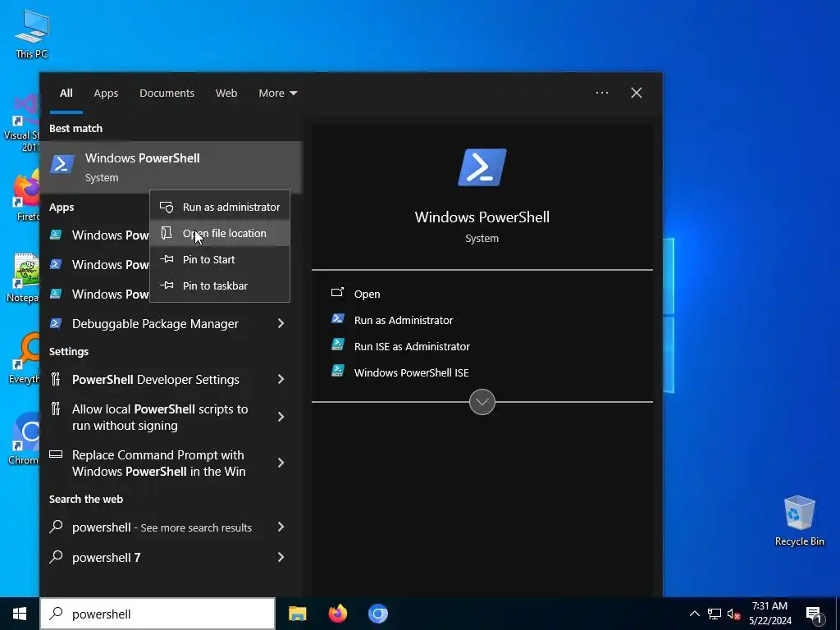Image resolution: width=840 pixels, height=630 pixels.
Task: Switch to the Apps search tab
Action: (106, 94)
